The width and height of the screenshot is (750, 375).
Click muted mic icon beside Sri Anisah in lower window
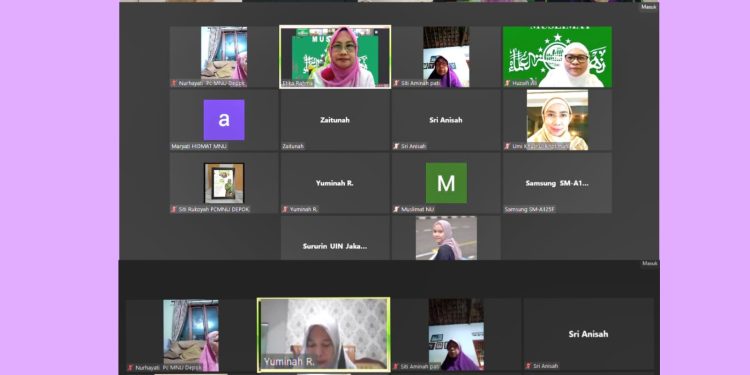click(x=529, y=366)
